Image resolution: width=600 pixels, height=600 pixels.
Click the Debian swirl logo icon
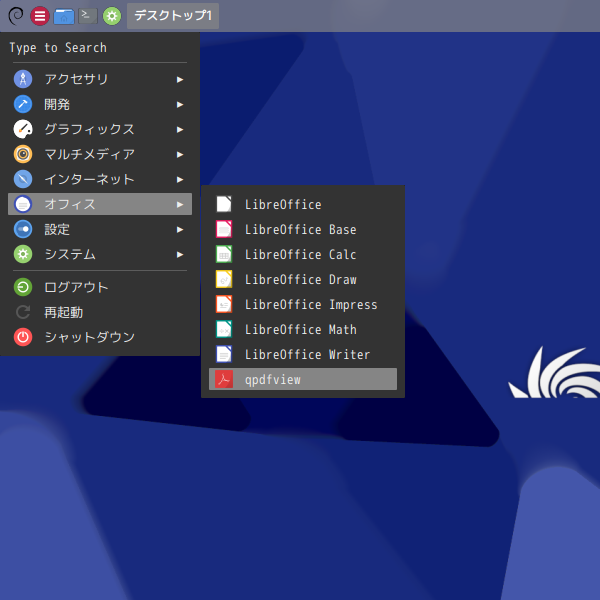tap(16, 16)
